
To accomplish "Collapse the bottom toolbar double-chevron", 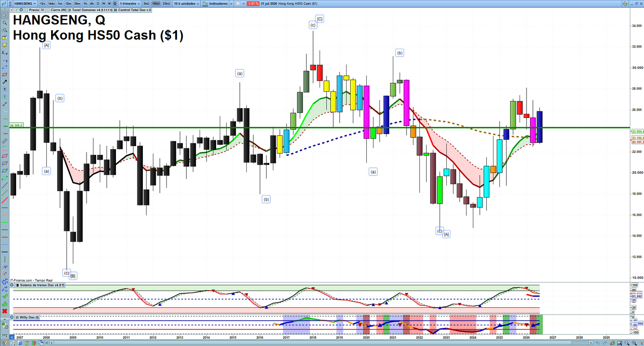I will [47, 343].
